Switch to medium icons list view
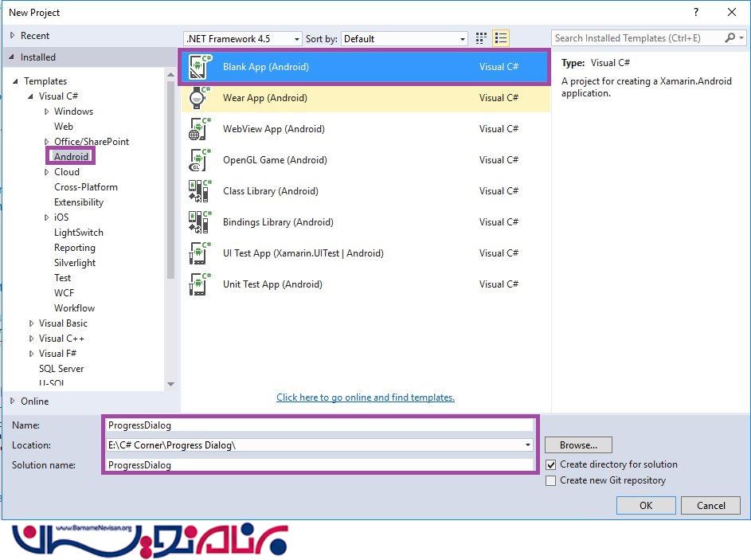751x560 pixels. [501, 38]
